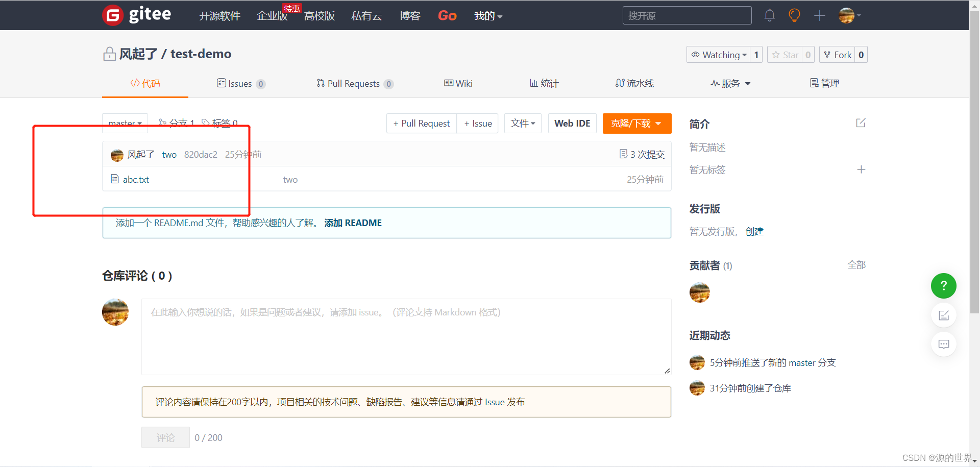The width and height of the screenshot is (980, 467).
Task: Open commit hash 820dac2
Action: tap(201, 155)
